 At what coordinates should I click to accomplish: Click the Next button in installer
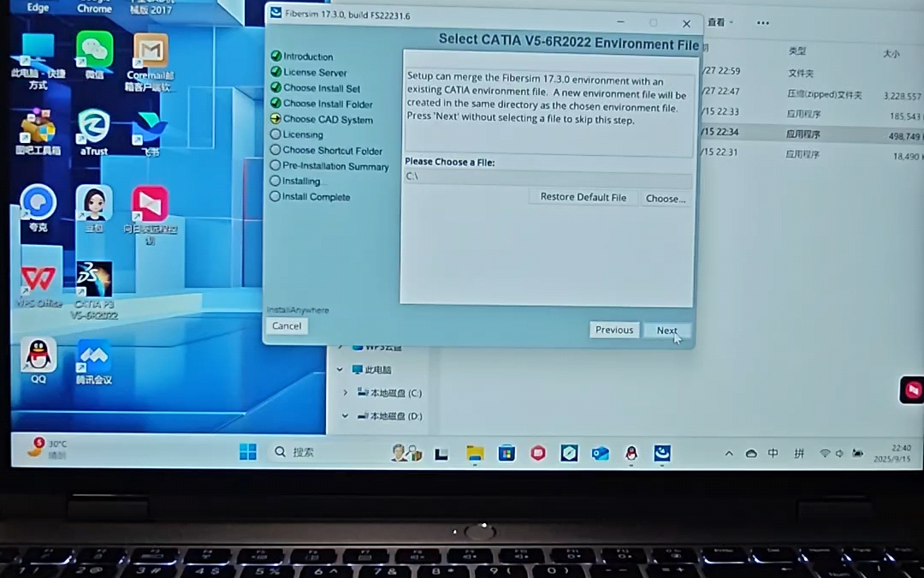(x=666, y=331)
